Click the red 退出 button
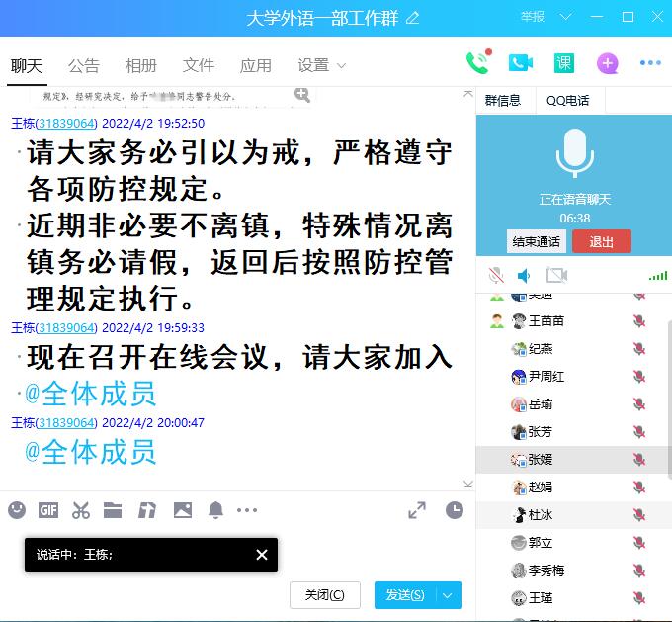672x622 pixels. [601, 241]
